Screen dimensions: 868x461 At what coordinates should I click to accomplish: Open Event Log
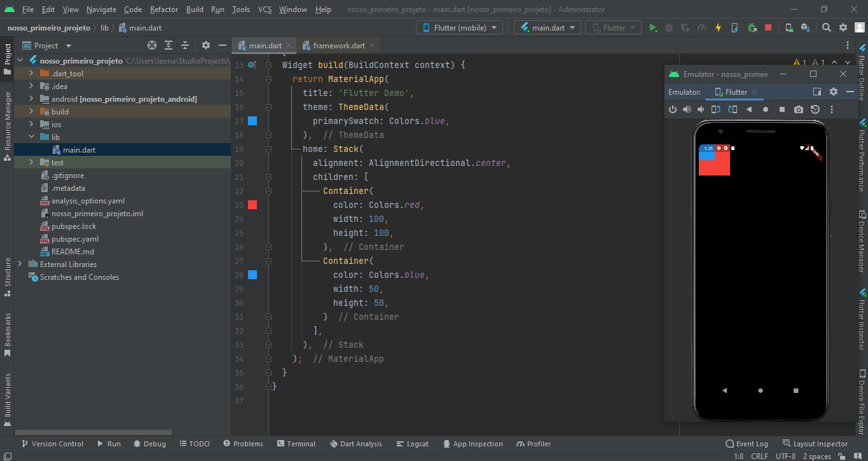(747, 444)
